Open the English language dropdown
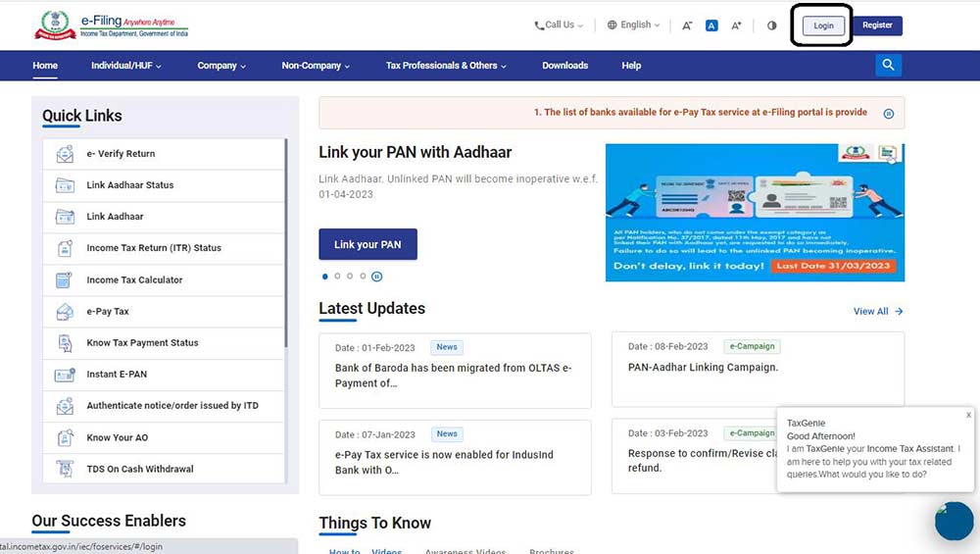 pyautogui.click(x=633, y=25)
